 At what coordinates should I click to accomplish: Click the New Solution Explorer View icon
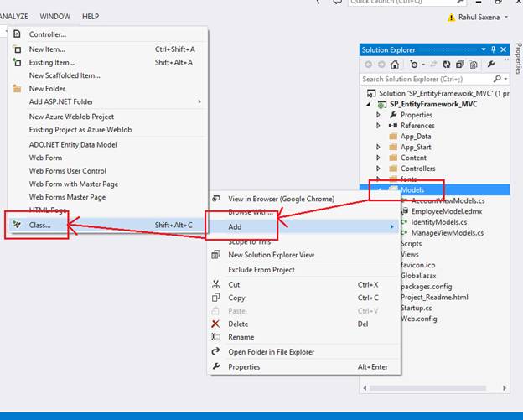[215, 255]
